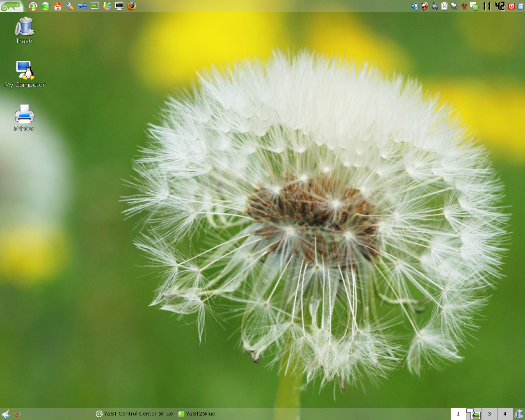Open the trash applet in bottom panel
The height and width of the screenshot is (420, 525).
tap(519, 414)
